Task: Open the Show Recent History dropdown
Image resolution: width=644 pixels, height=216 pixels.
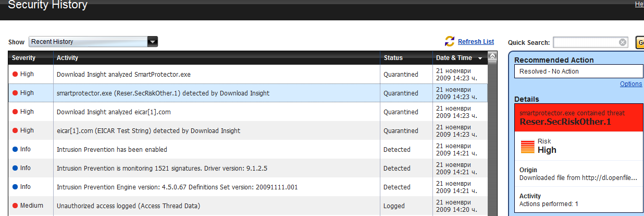Action: point(93,42)
